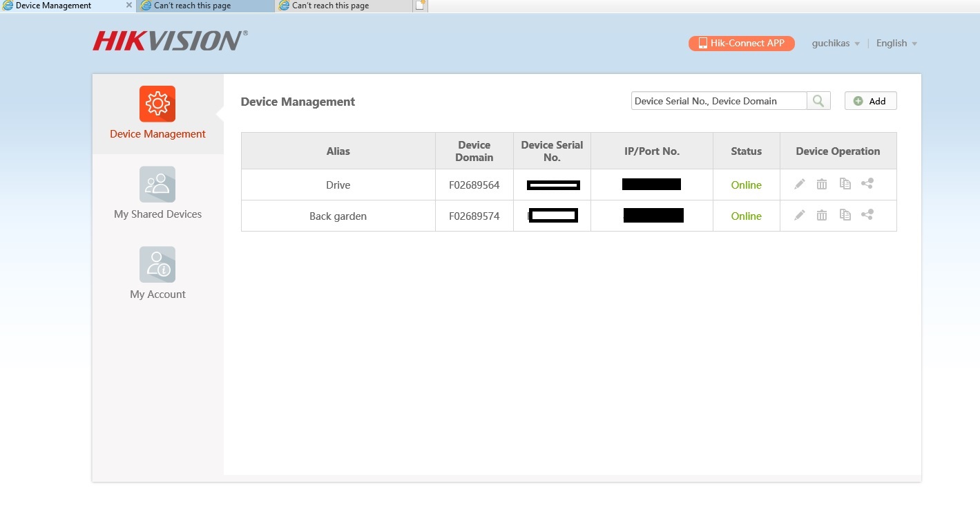The height and width of the screenshot is (515, 980).
Task: Delete the Back garden device
Action: [822, 215]
